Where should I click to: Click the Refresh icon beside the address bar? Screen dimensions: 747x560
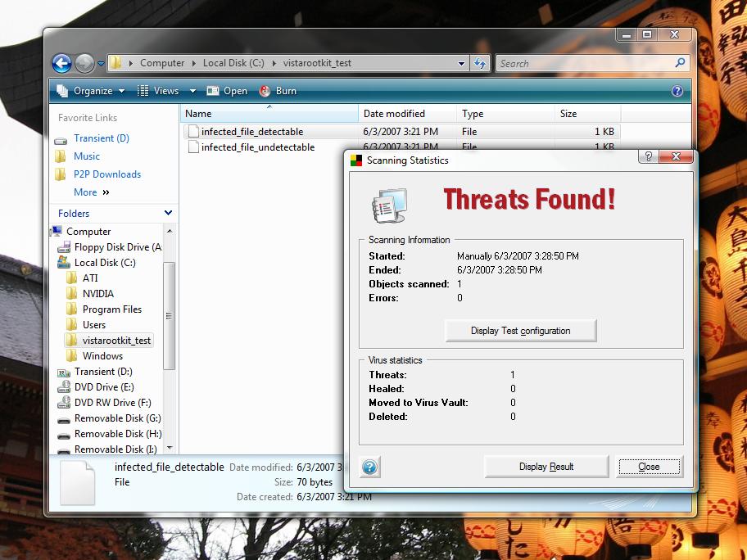[480, 63]
